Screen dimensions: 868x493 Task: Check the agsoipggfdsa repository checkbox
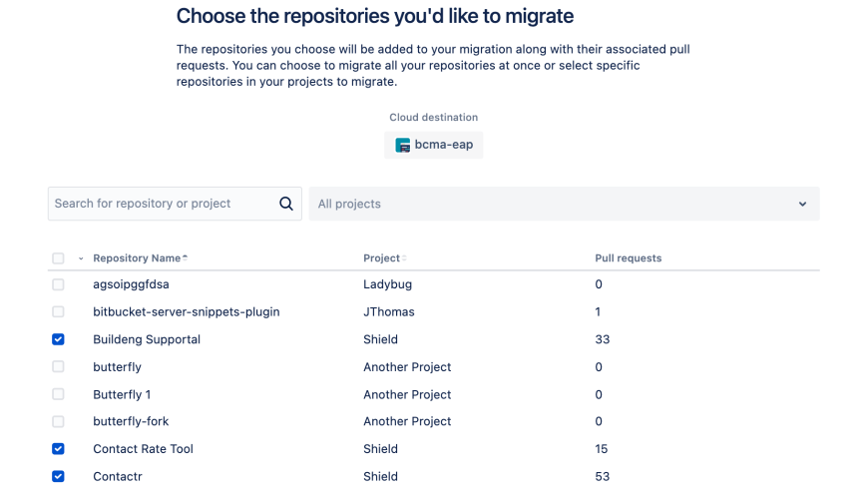(x=58, y=284)
